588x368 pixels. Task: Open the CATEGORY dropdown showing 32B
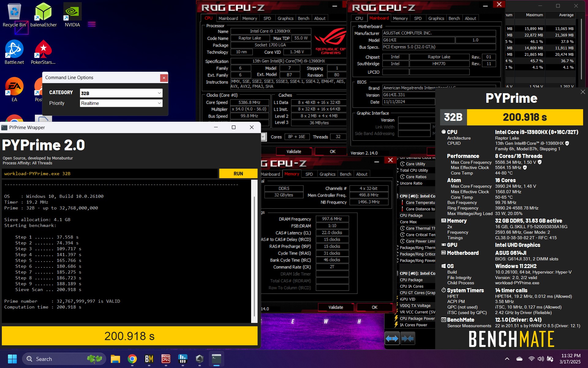pyautogui.click(x=121, y=93)
